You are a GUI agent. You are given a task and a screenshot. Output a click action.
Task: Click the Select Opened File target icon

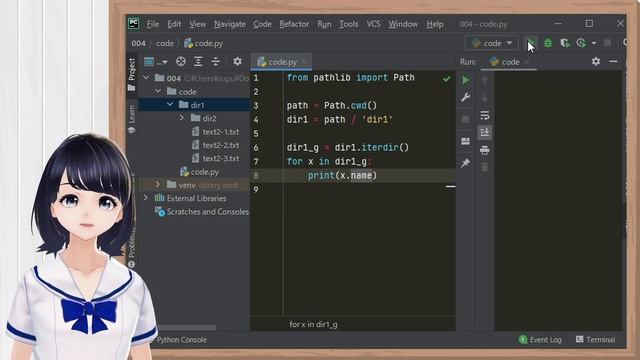point(180,62)
